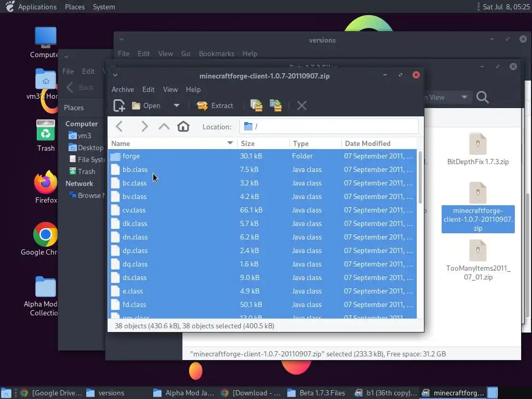Image resolution: width=532 pixels, height=399 pixels.
Task: Open Trash in Places sidebar
Action: coord(83,171)
